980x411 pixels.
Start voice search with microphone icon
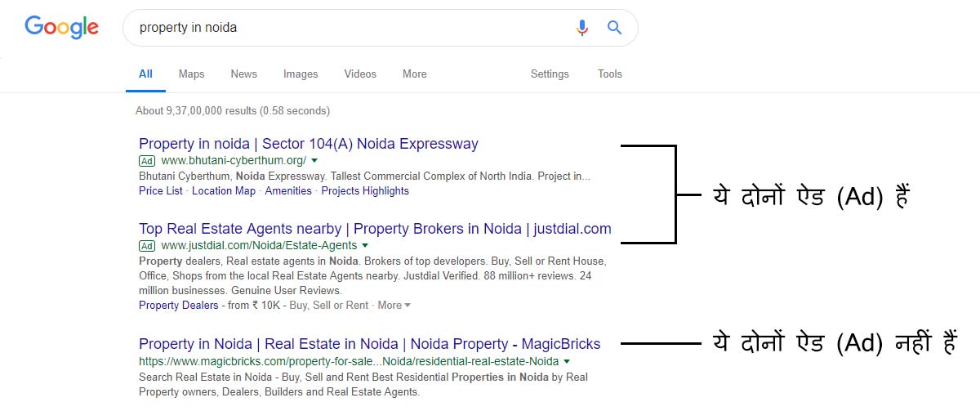[581, 28]
